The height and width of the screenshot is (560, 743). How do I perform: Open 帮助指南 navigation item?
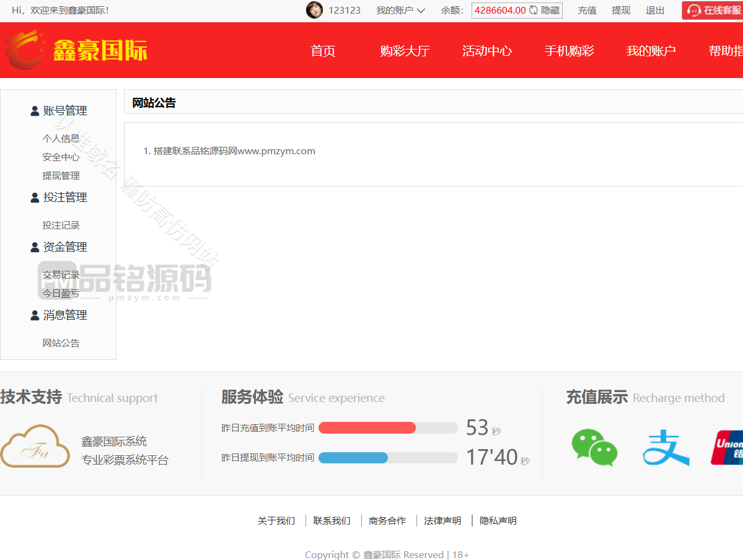coord(726,51)
